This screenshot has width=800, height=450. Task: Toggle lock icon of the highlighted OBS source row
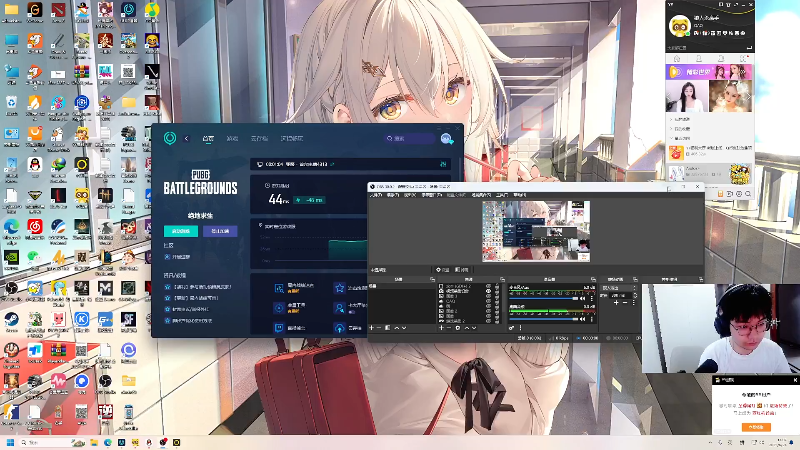click(497, 291)
